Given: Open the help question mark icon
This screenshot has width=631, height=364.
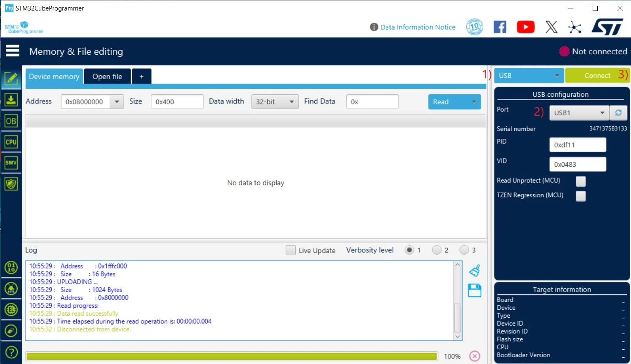Looking at the screenshot, I should coord(11,352).
